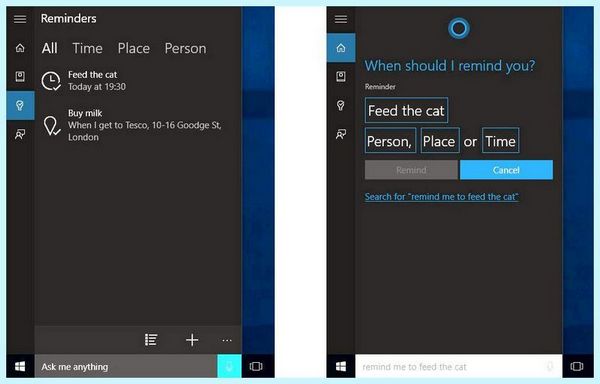
Task: Open Task View in Reminders panel taskbar
Action: 256,366
